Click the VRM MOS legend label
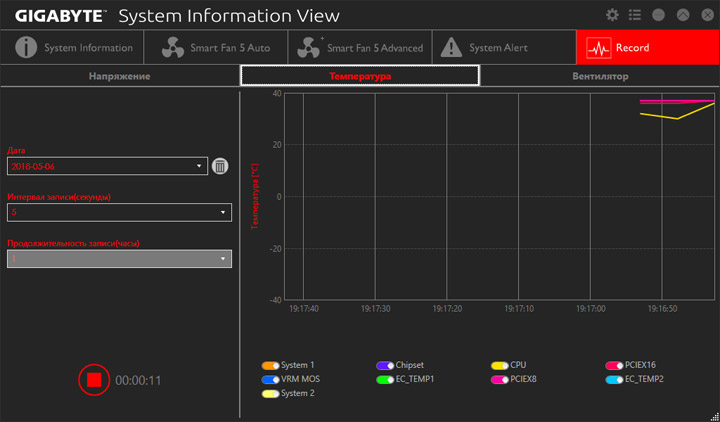 300,379
